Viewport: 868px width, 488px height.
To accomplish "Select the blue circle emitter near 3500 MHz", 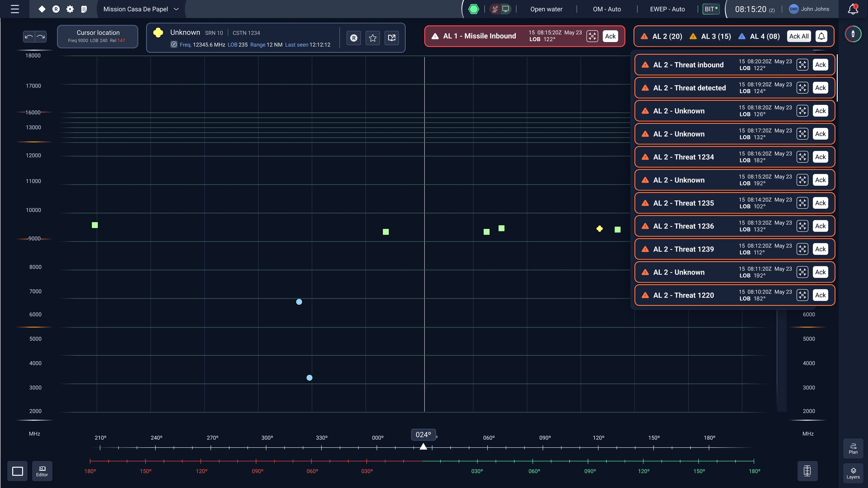I will coord(309,377).
